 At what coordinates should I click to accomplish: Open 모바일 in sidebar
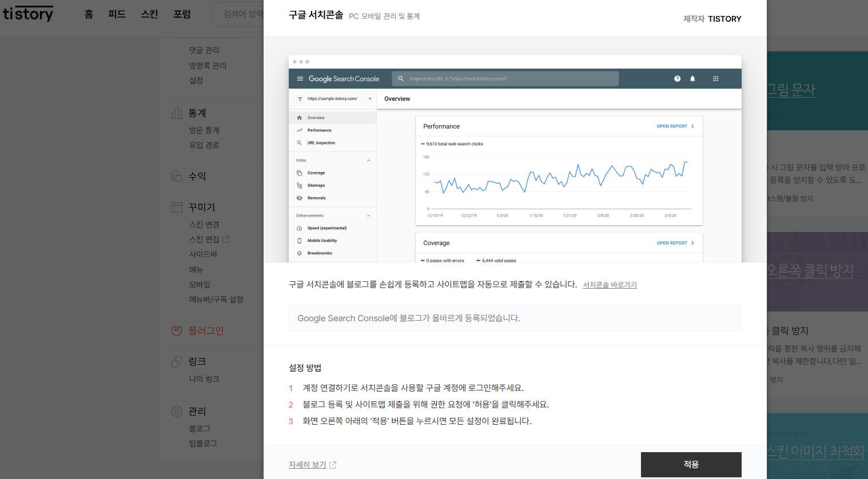pyautogui.click(x=200, y=285)
